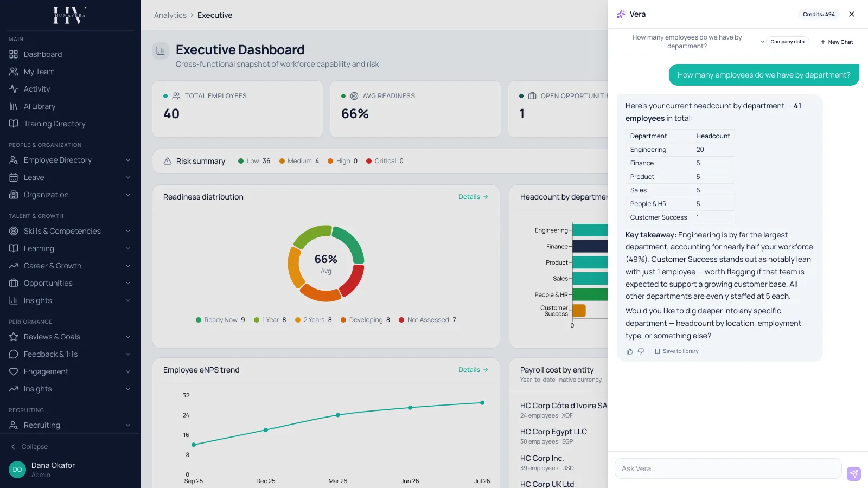Expand the Learning submenu chevron
This screenshot has width=868, height=488.
128,248
